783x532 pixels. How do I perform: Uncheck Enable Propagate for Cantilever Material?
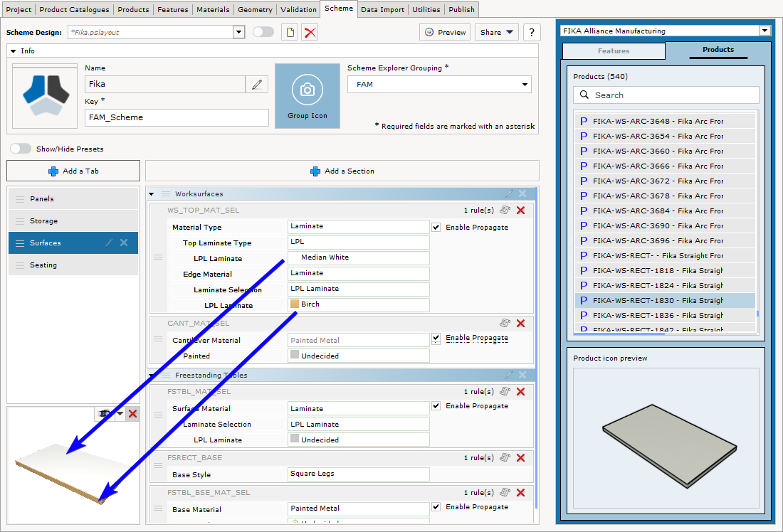(x=436, y=338)
